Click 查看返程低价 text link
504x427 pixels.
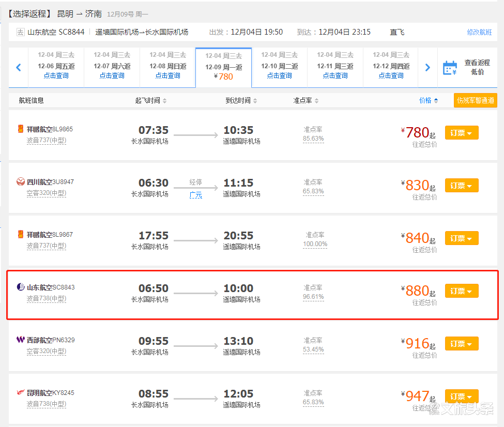(477, 67)
